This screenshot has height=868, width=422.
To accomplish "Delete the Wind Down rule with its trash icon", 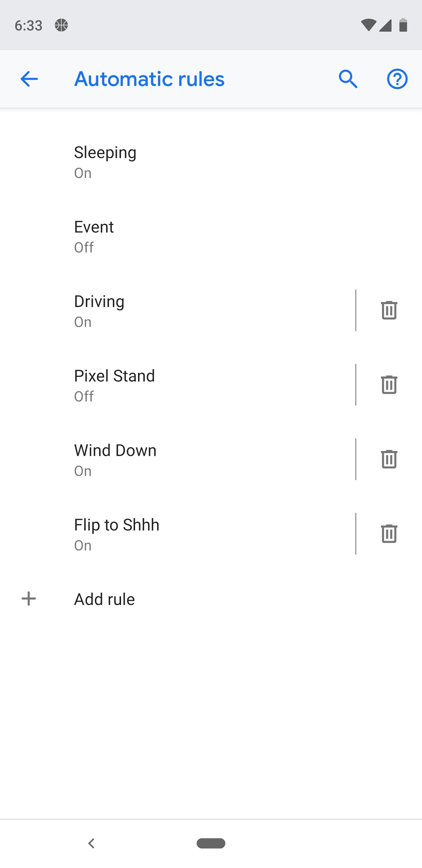I will [389, 459].
